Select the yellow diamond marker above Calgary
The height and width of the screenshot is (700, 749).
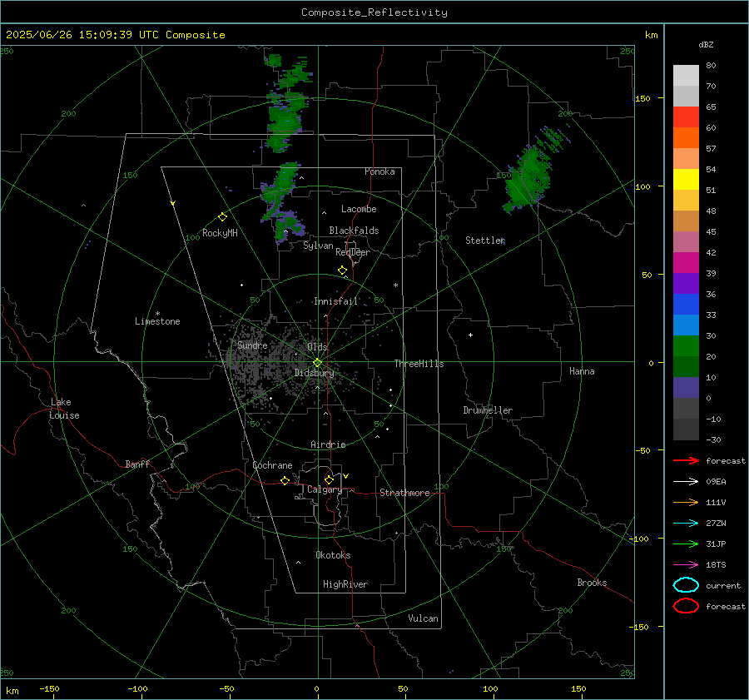[329, 479]
